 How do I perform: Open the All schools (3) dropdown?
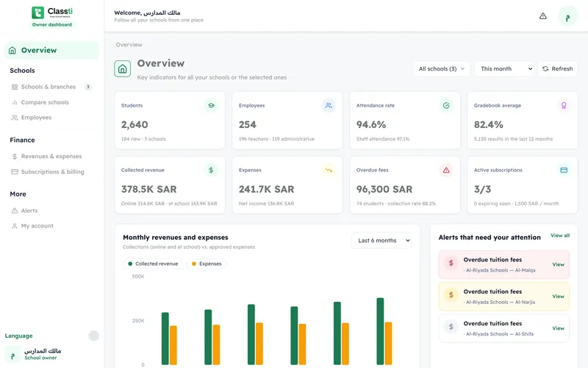click(x=442, y=68)
